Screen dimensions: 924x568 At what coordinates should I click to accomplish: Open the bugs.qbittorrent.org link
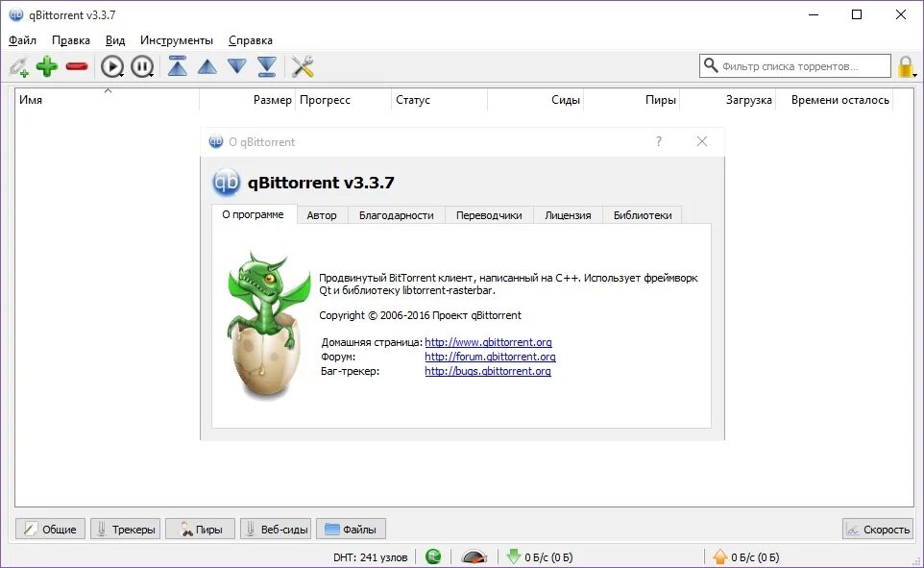pos(488,371)
